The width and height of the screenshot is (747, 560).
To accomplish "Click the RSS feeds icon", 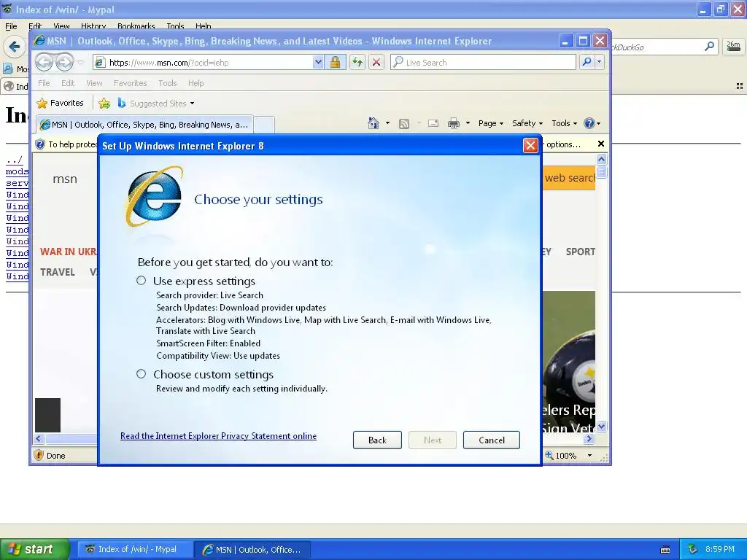I will (404, 124).
